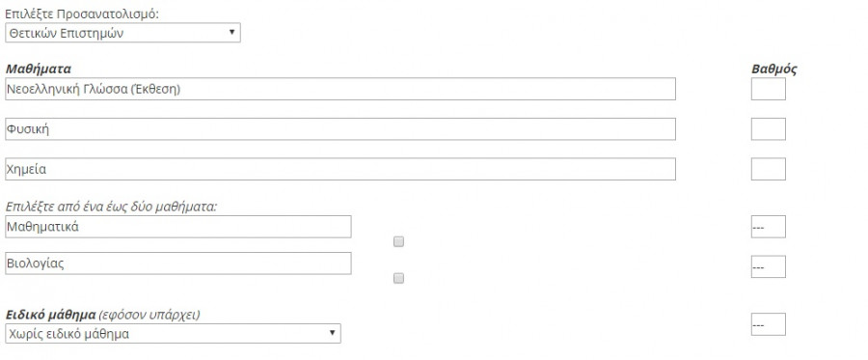This screenshot has width=868, height=360.
Task: Click the Ειδικό μάθημα (εφόσον υπάρχει) label
Action: [103, 315]
